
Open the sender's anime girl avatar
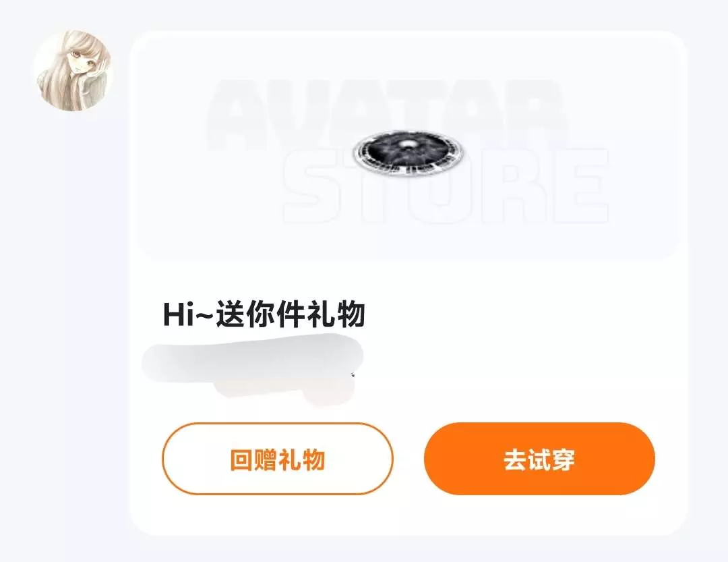click(x=73, y=71)
